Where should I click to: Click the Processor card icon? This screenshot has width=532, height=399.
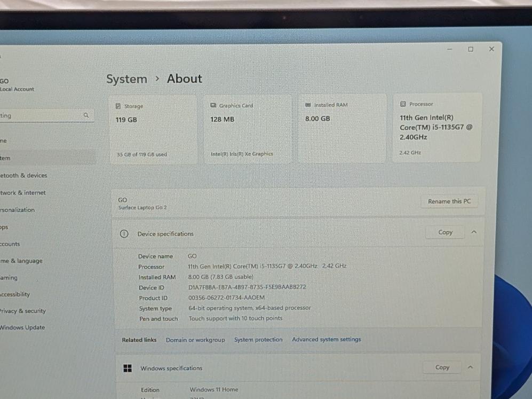(x=403, y=104)
